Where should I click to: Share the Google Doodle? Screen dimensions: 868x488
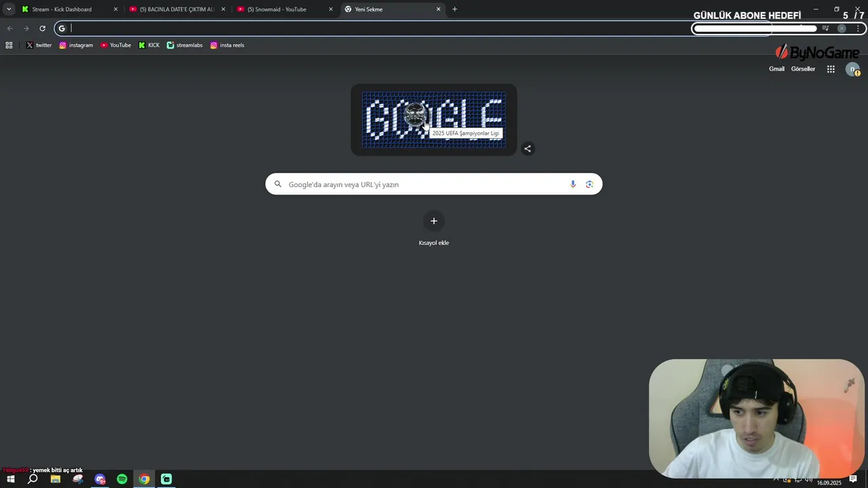(528, 148)
